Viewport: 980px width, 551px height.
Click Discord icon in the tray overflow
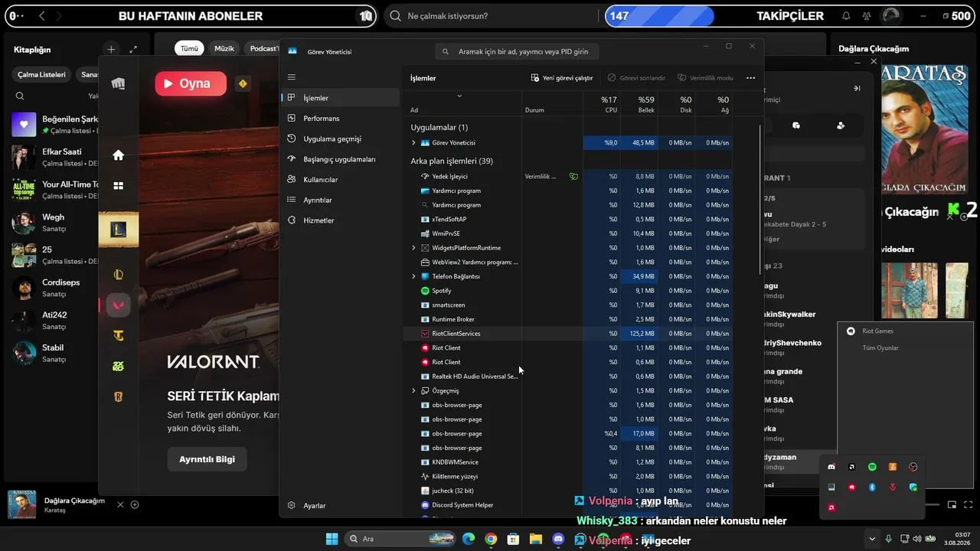tap(831, 467)
